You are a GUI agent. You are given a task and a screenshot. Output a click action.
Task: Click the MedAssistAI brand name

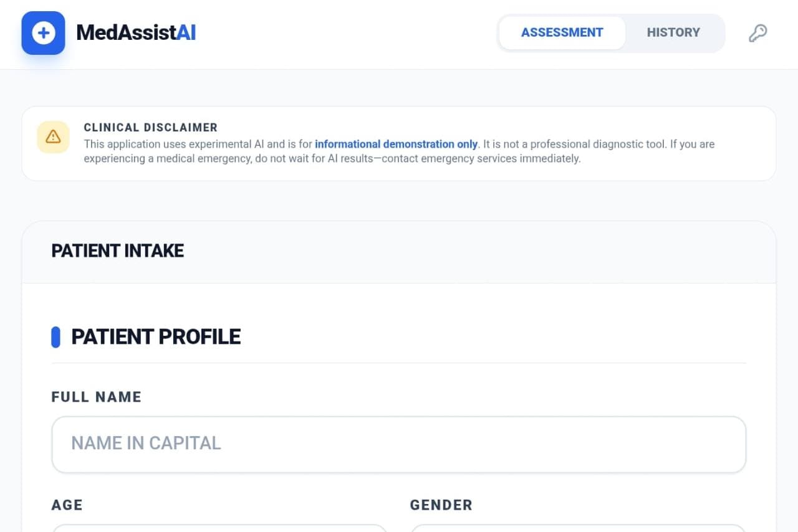(136, 33)
